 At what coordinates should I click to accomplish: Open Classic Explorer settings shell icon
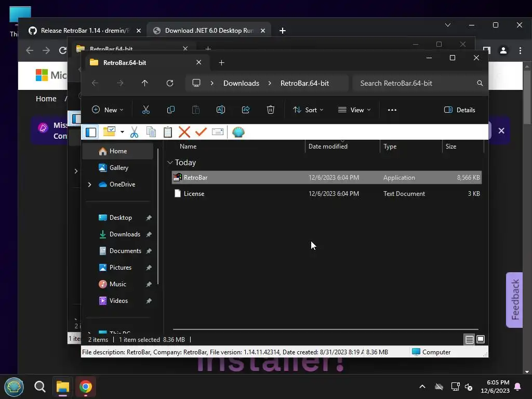(238, 132)
